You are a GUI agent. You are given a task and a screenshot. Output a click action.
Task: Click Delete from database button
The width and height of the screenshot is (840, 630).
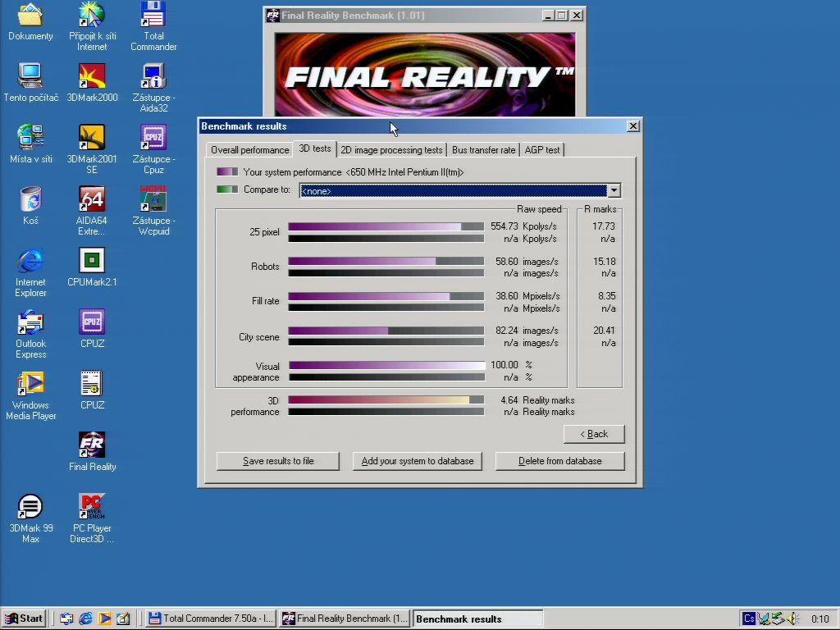pyautogui.click(x=559, y=461)
